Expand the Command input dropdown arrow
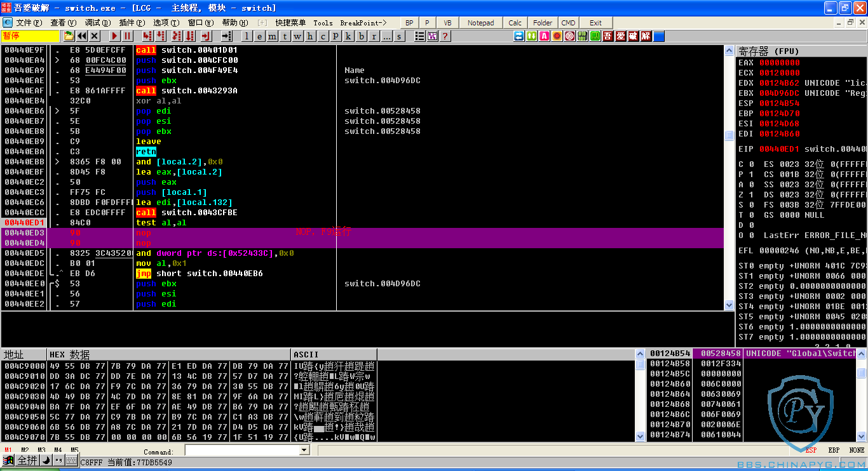Image resolution: width=868 pixels, height=471 pixels. click(304, 450)
